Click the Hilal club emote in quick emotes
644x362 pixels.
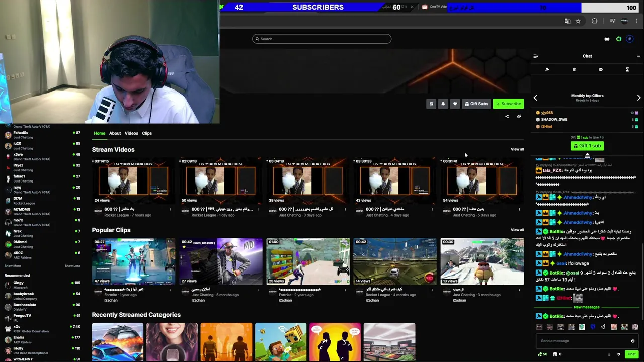(593, 327)
